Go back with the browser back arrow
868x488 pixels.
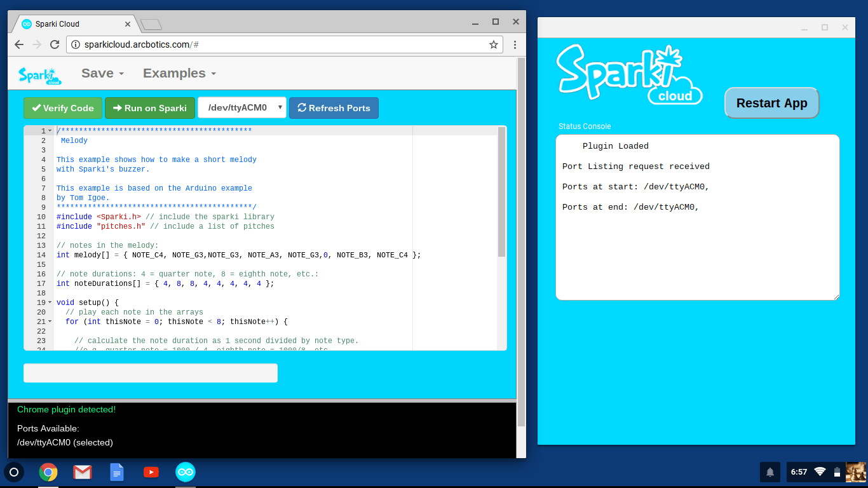19,44
